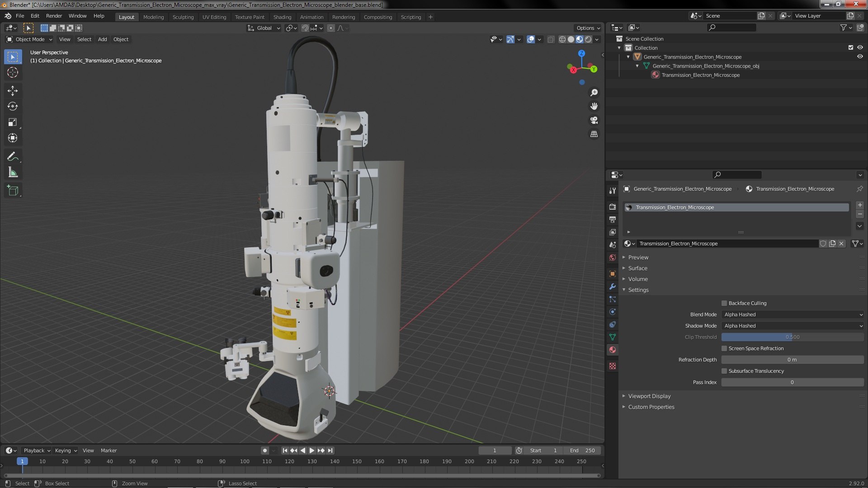Select the Add Cube tool
The image size is (868, 488).
click(x=13, y=190)
